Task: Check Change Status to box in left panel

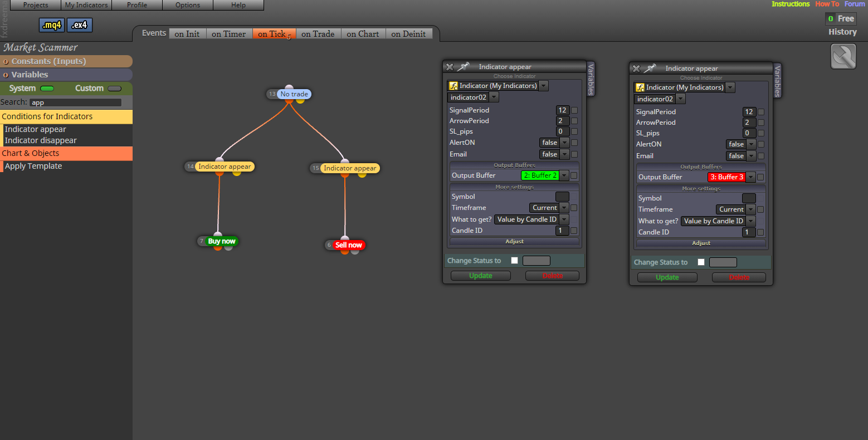Action: click(x=514, y=261)
